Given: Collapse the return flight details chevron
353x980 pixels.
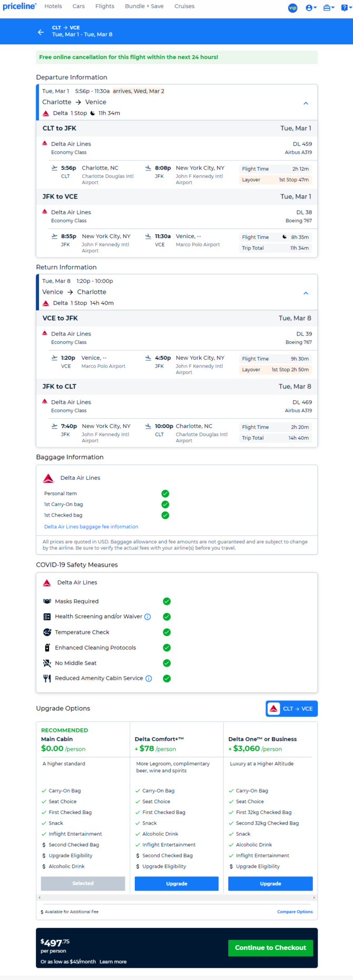Looking at the screenshot, I should click(x=306, y=293).
